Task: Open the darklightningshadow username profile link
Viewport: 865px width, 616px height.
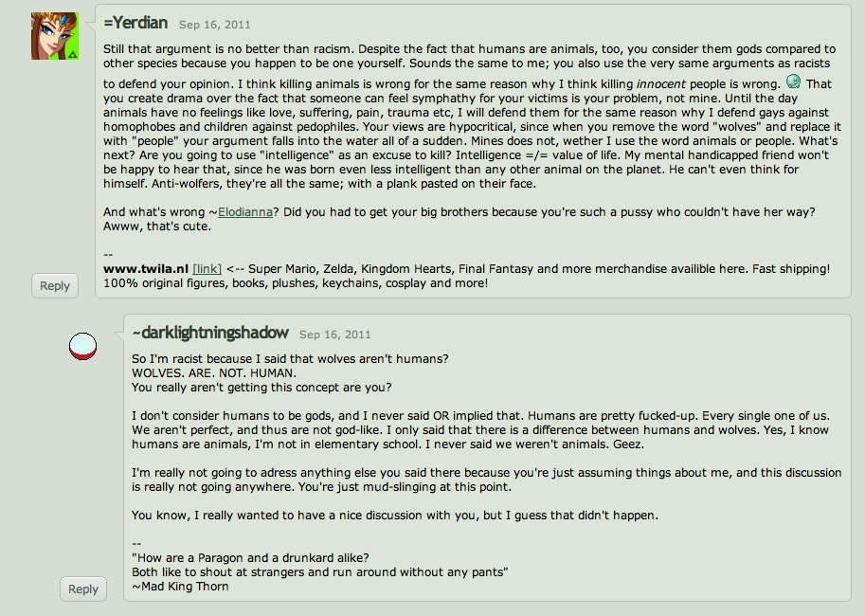Action: pyautogui.click(x=211, y=333)
